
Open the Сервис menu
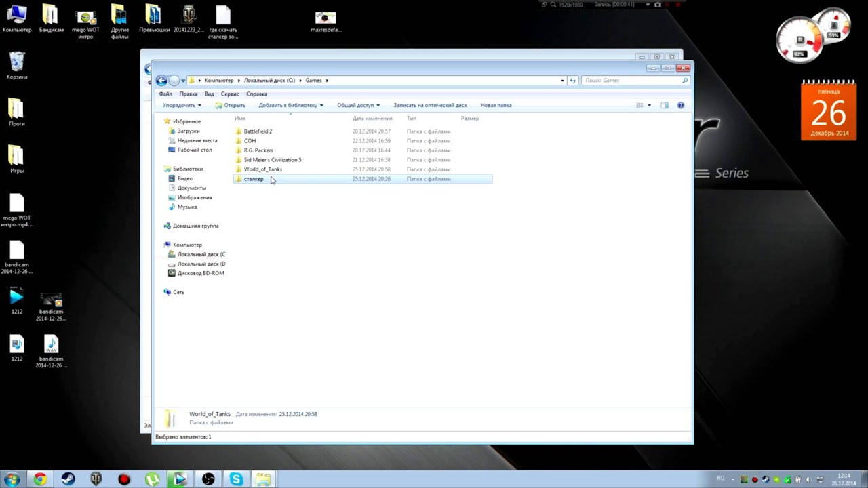tap(230, 94)
